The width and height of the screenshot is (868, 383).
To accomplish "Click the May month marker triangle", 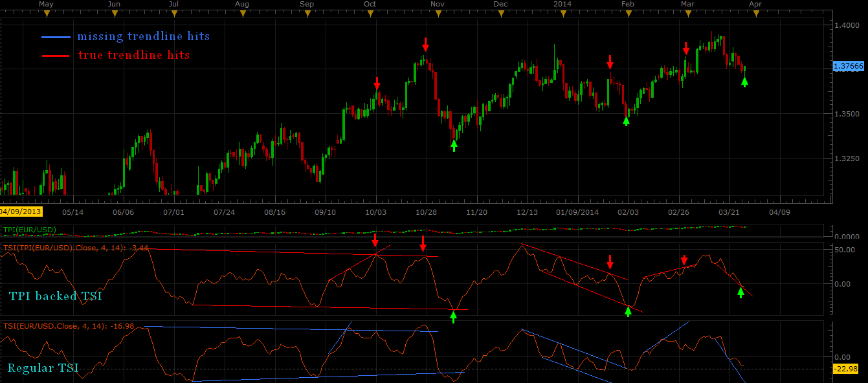I will [47, 14].
